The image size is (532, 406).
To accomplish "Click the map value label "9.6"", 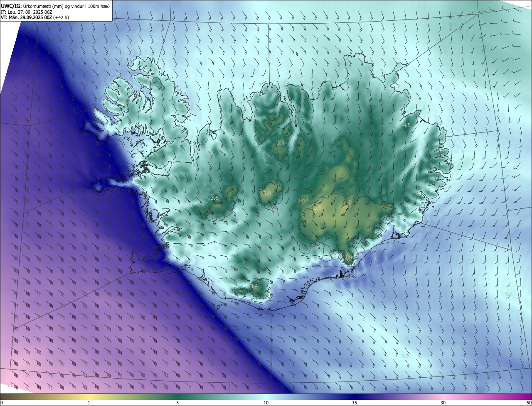I will tap(509, 294).
